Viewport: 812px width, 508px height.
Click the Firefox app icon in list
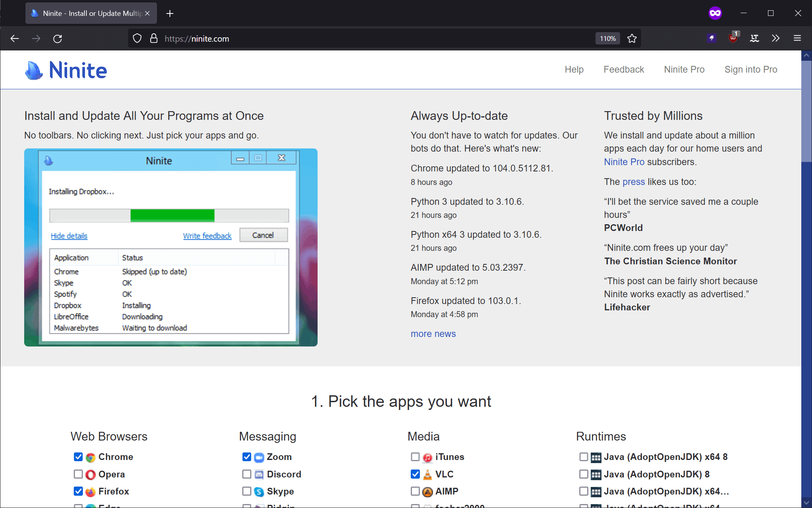pos(90,492)
